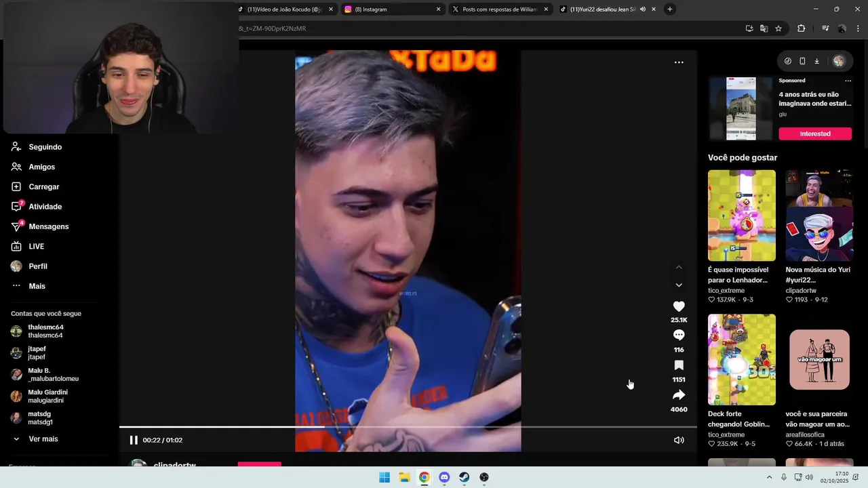Expand followed accounts with Ver mais
The image size is (868, 488).
(x=43, y=439)
